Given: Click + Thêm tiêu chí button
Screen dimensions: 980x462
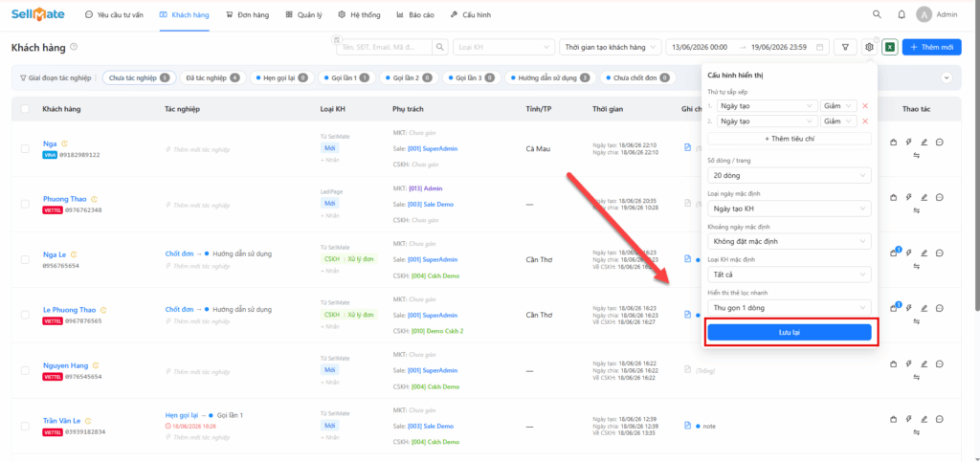Looking at the screenshot, I should (x=790, y=139).
